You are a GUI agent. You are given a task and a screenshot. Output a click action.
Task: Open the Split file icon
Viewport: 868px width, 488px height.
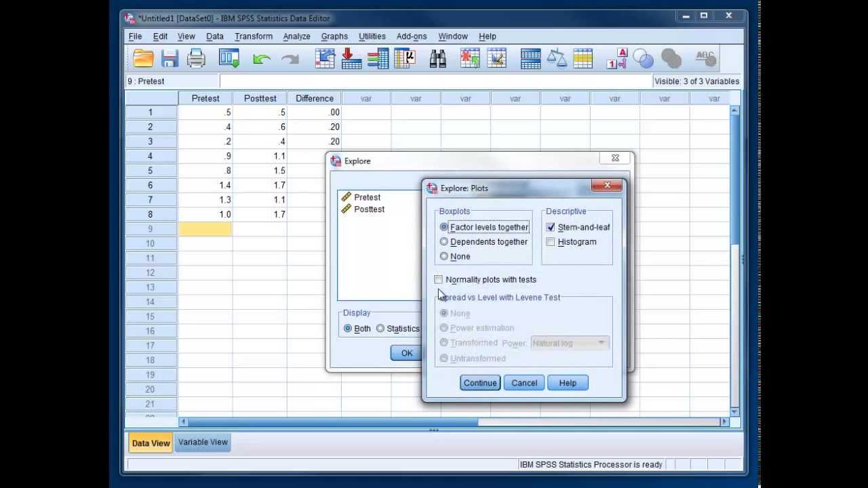(530, 59)
